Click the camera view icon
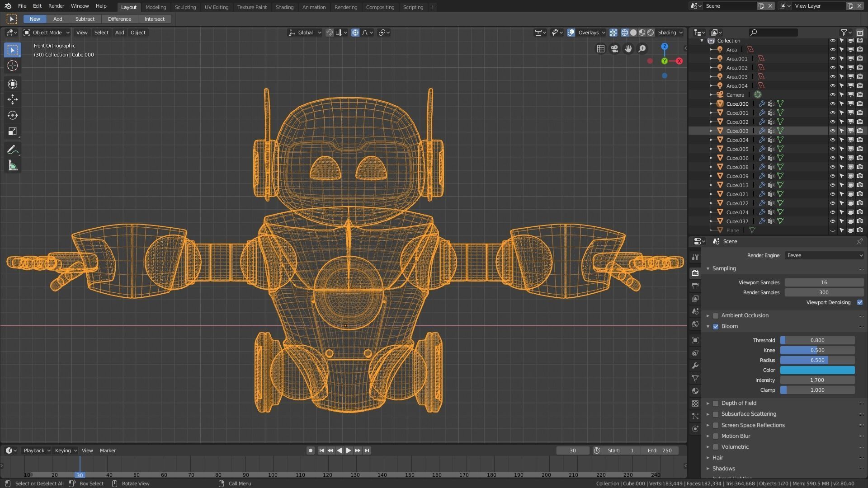 point(614,49)
